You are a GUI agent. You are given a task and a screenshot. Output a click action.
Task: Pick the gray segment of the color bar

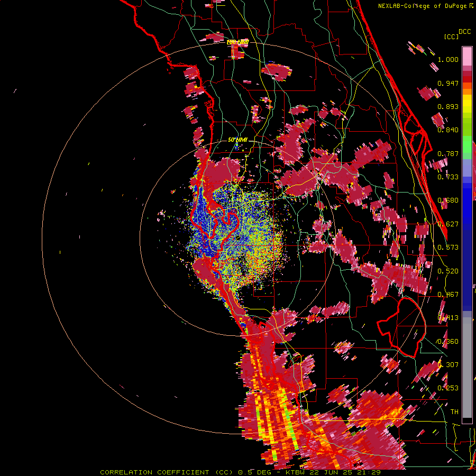click(467, 369)
